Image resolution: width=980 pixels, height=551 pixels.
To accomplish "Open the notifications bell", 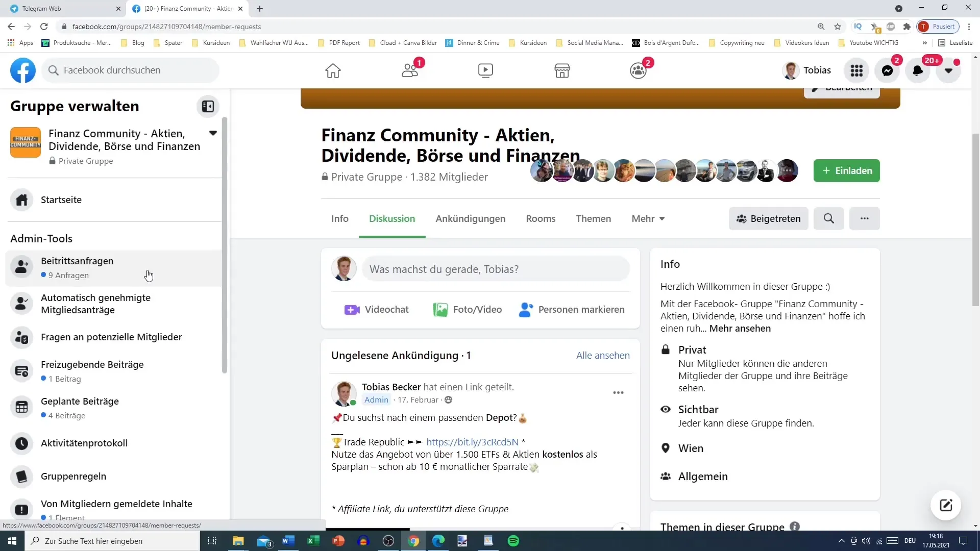I will [918, 70].
